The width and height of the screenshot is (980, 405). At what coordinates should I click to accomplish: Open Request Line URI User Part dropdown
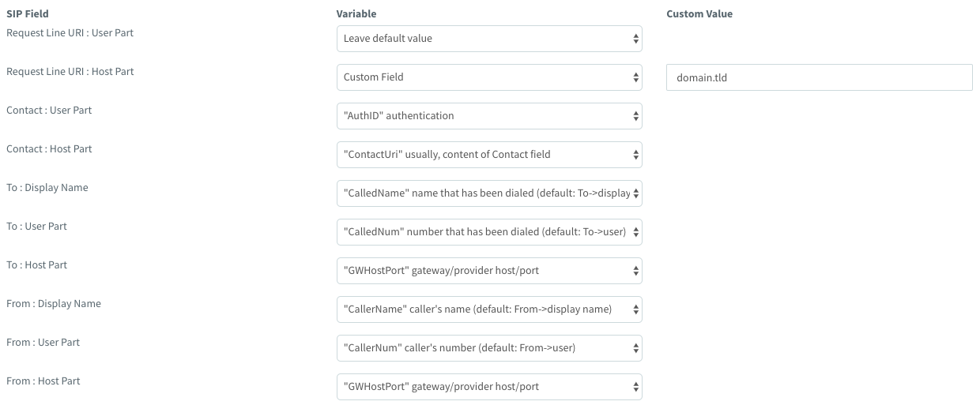[x=488, y=39]
